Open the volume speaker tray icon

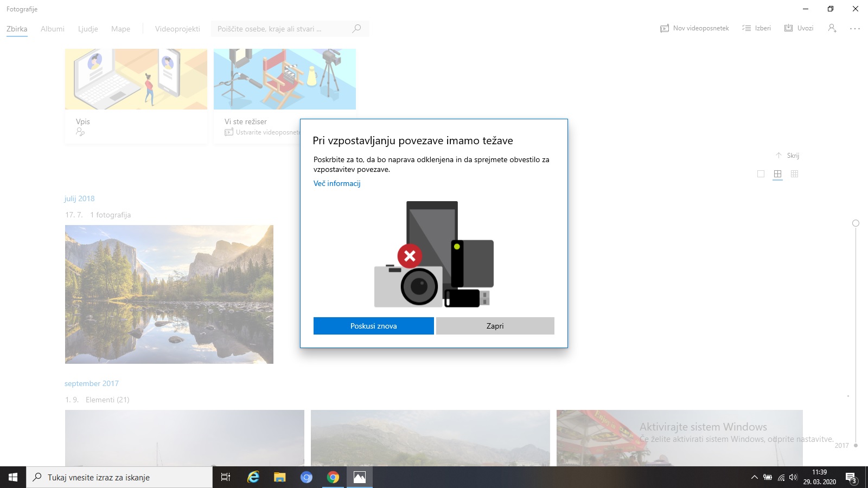793,478
